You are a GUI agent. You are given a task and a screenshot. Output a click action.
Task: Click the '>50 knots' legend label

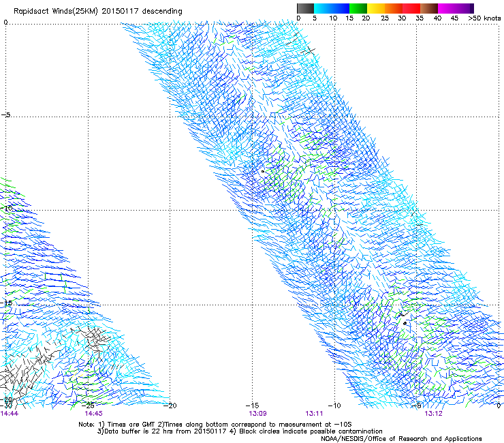coord(484,18)
